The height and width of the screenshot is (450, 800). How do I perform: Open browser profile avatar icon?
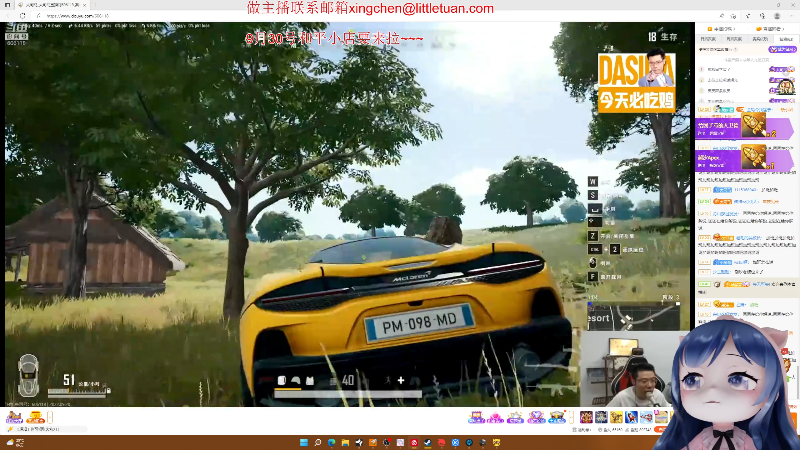click(x=777, y=16)
